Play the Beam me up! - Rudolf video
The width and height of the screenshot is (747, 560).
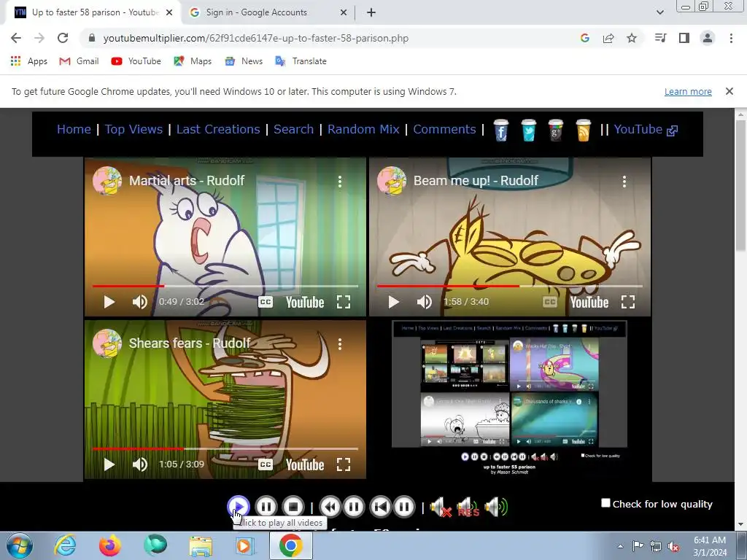coord(393,302)
